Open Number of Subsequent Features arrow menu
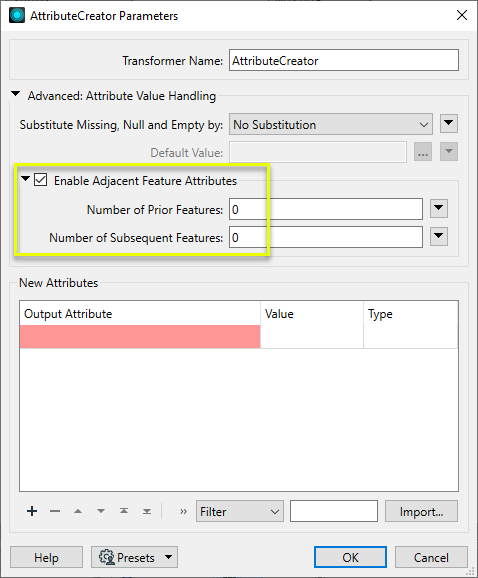Screen dimensions: 478x578 point(439,237)
